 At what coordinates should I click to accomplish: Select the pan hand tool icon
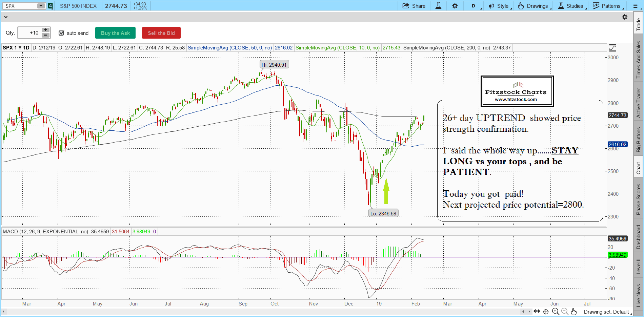(573, 312)
